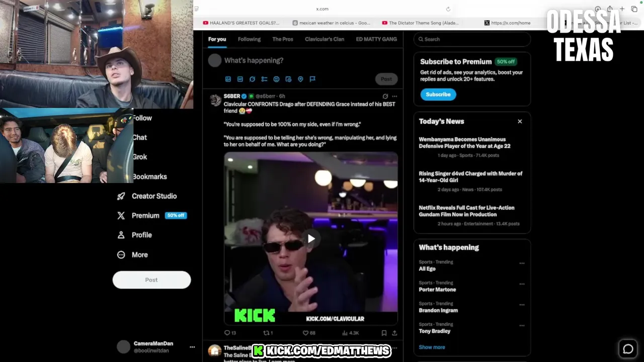Image resolution: width=644 pixels, height=362 pixels.
Task: Open Grok icon on S6BER post
Action: 385,96
